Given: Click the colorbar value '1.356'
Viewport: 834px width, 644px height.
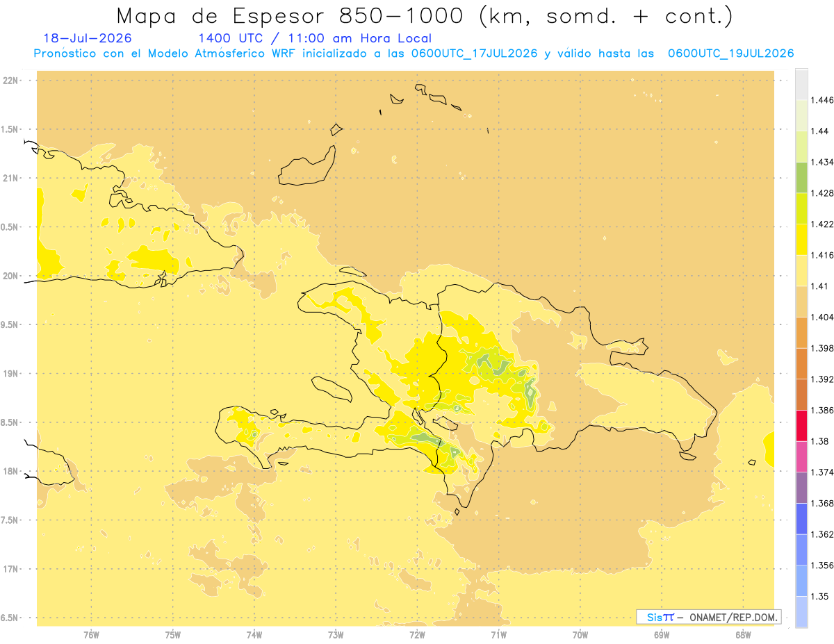Looking at the screenshot, I should coord(822,565).
